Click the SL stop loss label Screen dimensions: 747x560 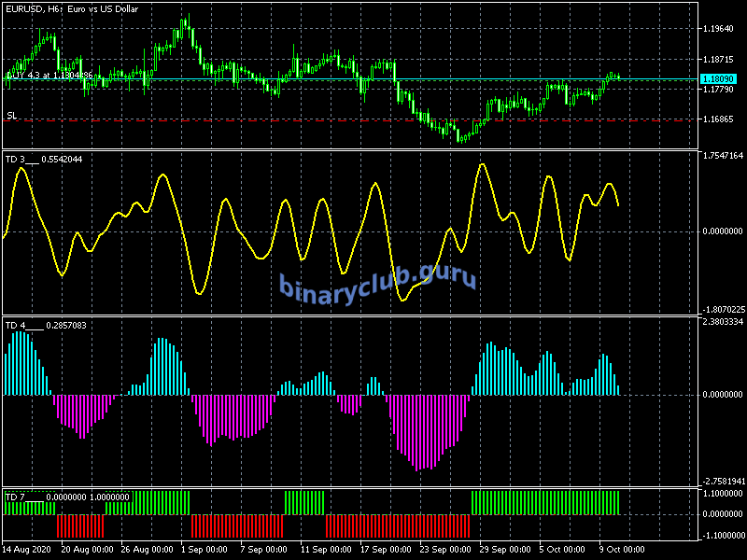click(x=12, y=116)
